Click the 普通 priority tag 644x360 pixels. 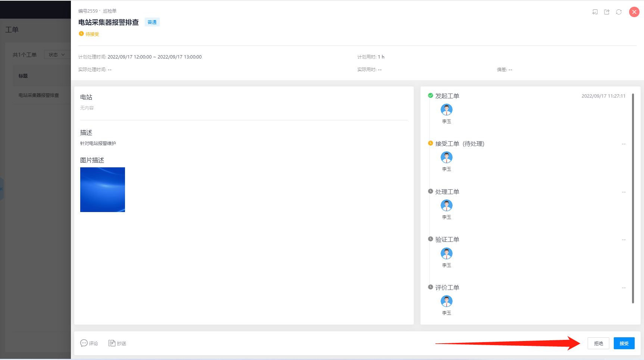152,22
